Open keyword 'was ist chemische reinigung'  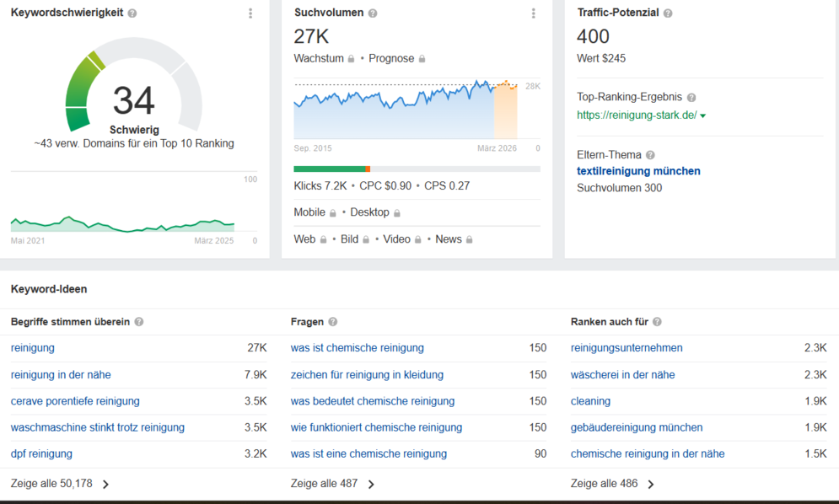coord(357,348)
